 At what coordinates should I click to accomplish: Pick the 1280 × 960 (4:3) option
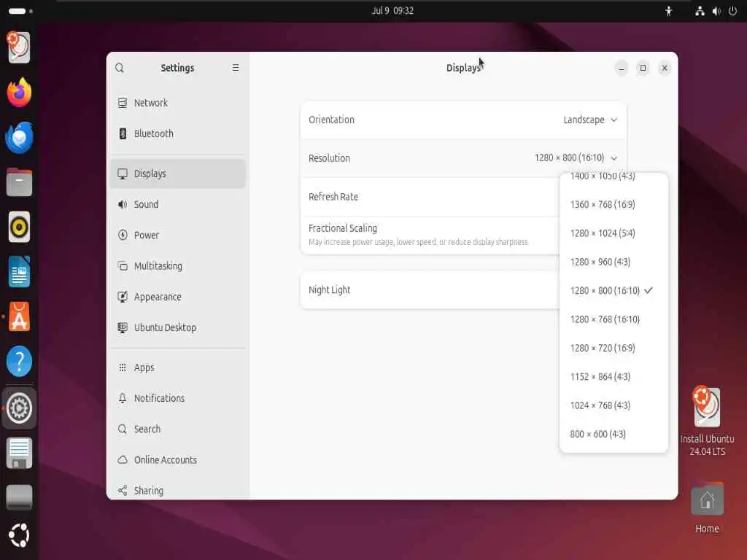614,262
